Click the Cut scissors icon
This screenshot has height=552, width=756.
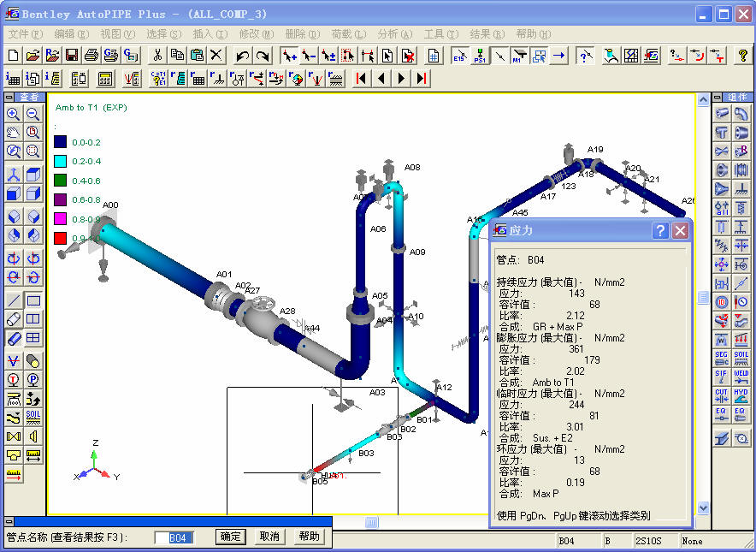[x=157, y=56]
